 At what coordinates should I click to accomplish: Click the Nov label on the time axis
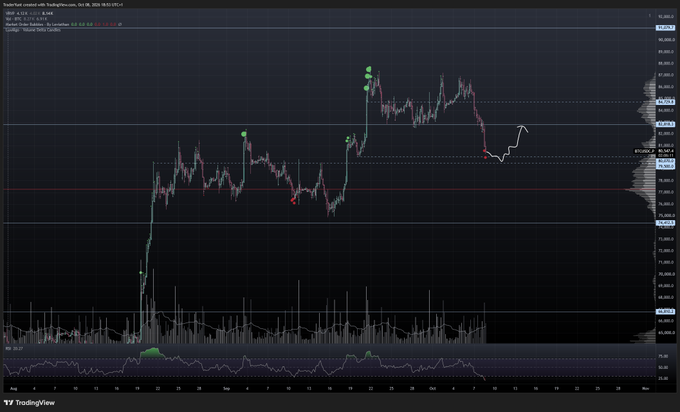[645, 389]
